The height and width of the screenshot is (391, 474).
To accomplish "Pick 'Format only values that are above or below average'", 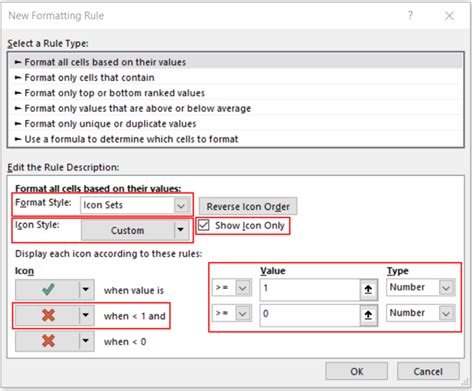I will click(x=235, y=108).
